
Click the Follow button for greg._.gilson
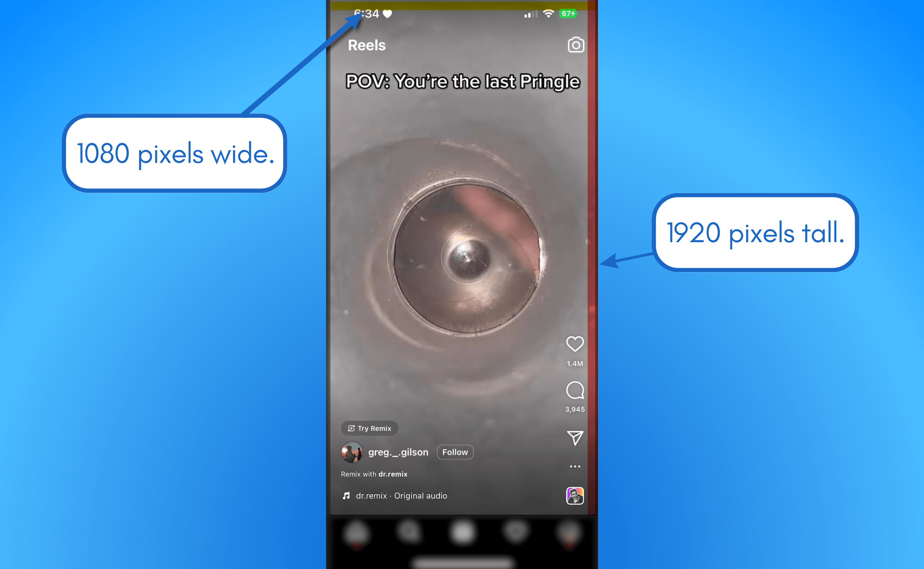454,452
